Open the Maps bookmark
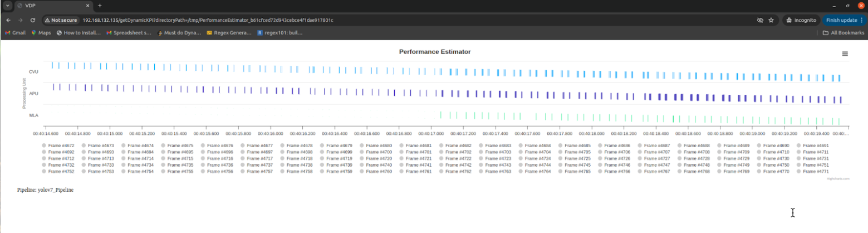The image size is (868, 233). 41,33
